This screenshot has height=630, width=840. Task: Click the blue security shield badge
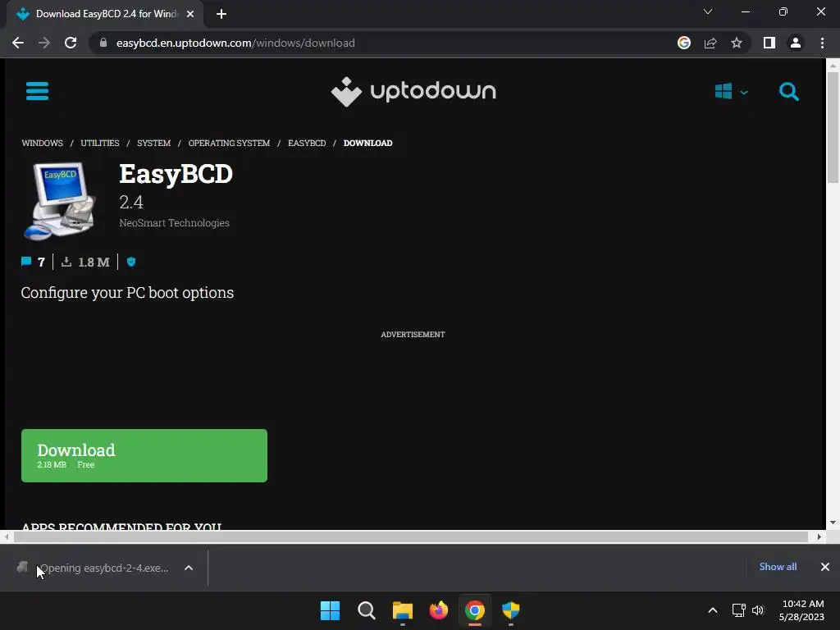coord(130,262)
